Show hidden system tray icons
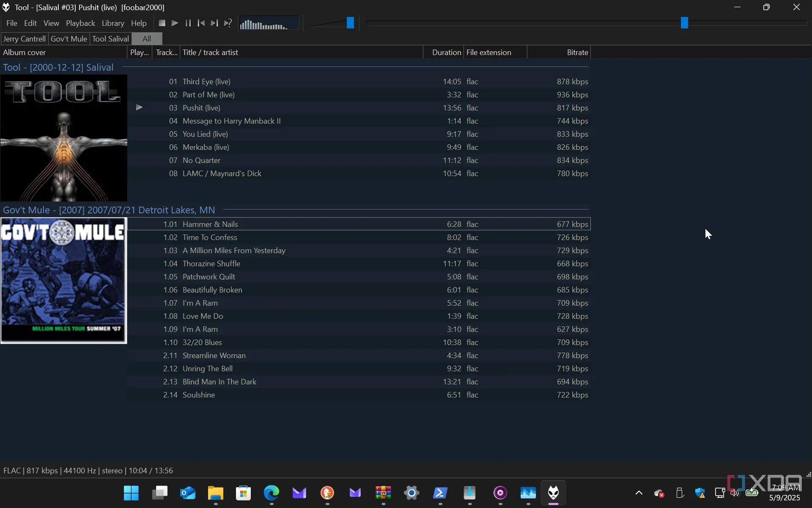 point(639,493)
